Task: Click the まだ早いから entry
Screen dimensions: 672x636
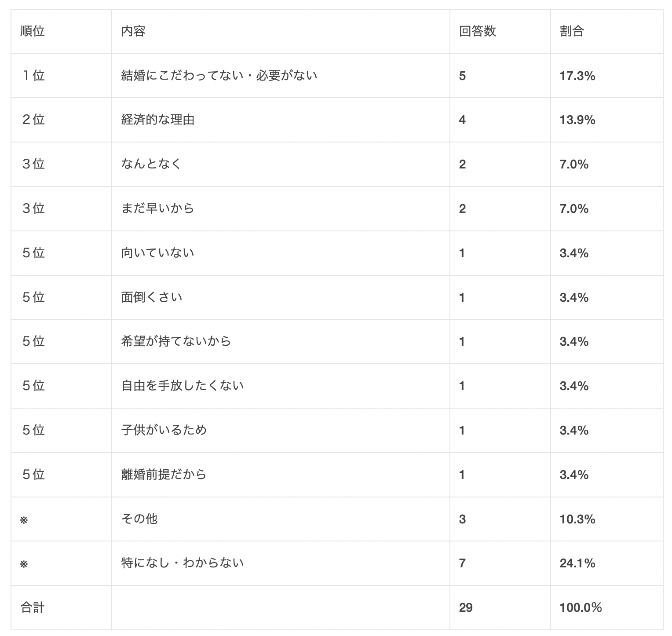Action: click(157, 208)
